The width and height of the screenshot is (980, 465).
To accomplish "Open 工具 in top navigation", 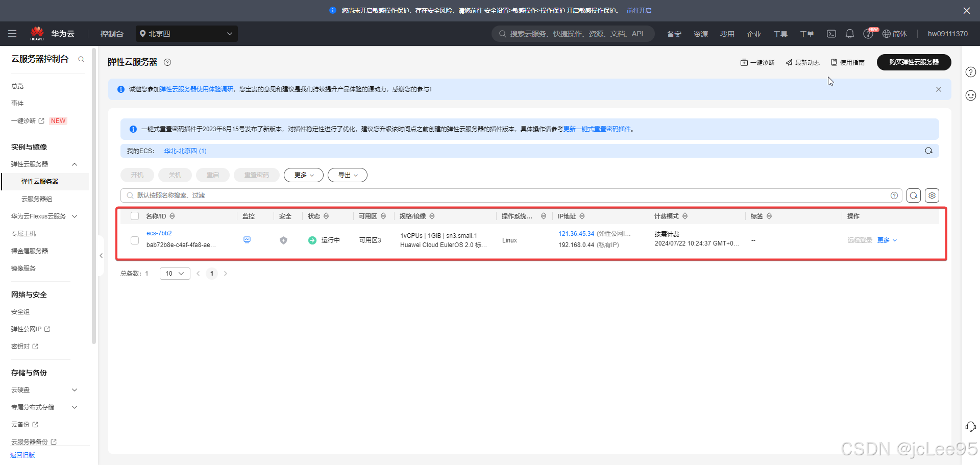I will (780, 34).
